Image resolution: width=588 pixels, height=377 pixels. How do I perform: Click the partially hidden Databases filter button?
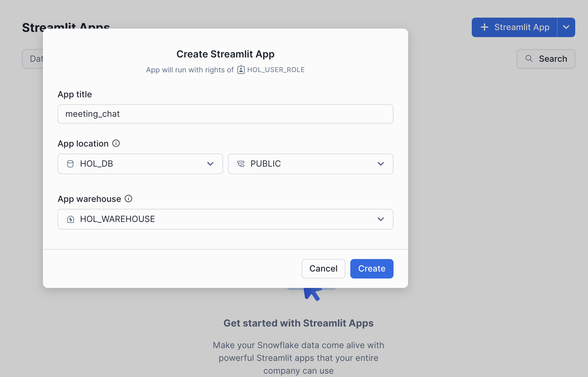[33, 59]
